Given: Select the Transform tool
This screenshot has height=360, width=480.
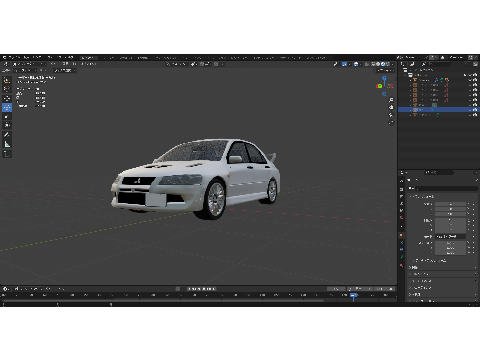Looking at the screenshot, I should coord(7,125).
